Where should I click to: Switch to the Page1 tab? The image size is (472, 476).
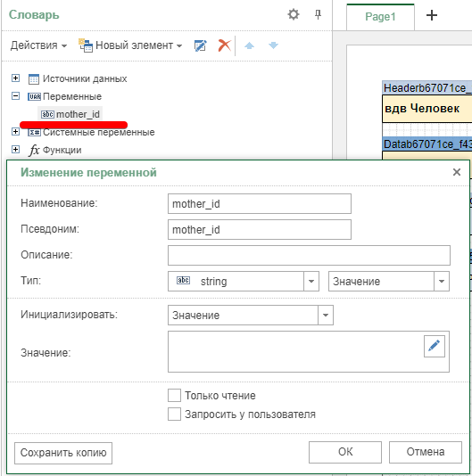pyautogui.click(x=380, y=17)
